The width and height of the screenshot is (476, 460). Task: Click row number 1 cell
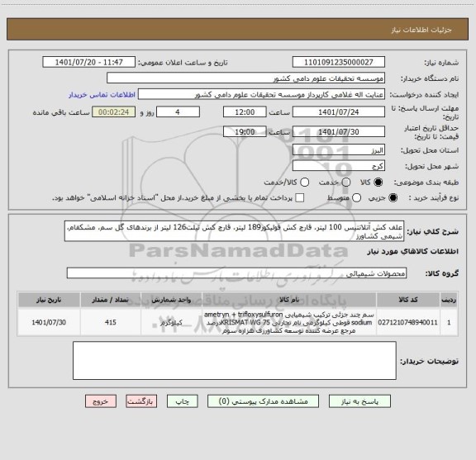449,322
